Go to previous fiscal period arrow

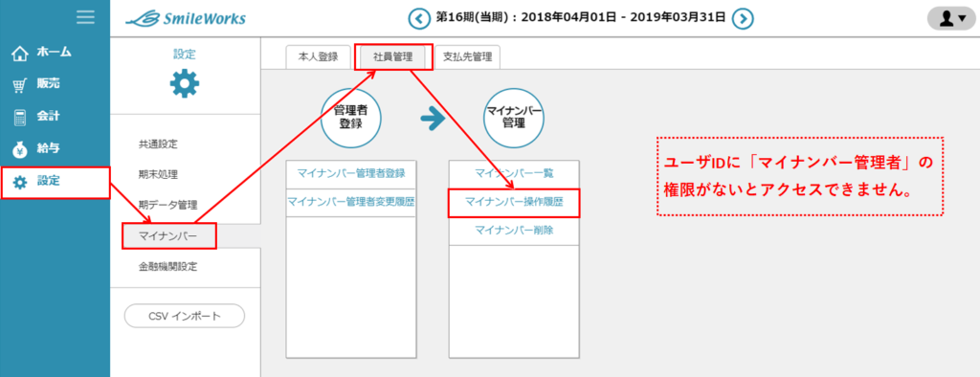(x=419, y=19)
